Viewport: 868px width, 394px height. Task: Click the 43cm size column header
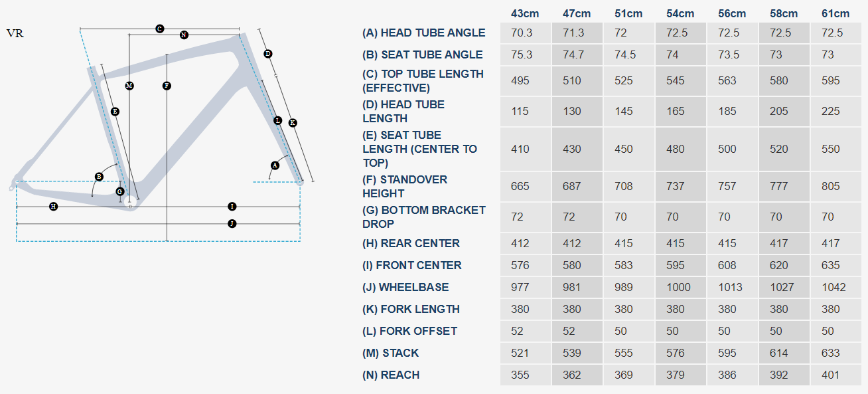524,13
